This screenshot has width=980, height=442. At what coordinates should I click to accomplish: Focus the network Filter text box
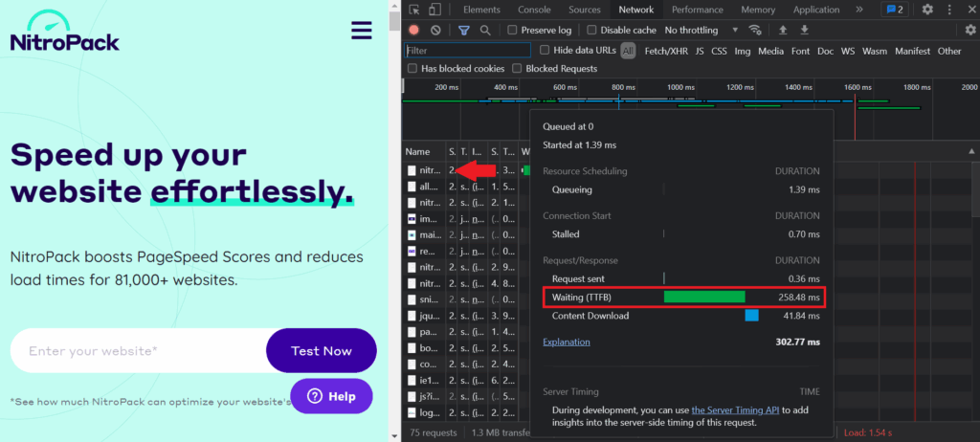tap(467, 51)
